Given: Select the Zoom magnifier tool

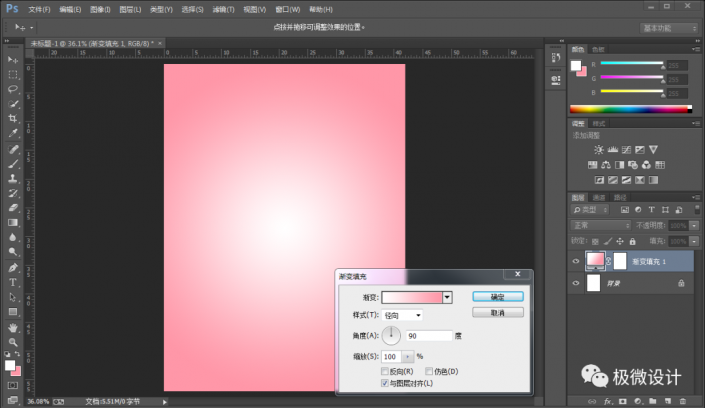Looking at the screenshot, I should click(13, 342).
